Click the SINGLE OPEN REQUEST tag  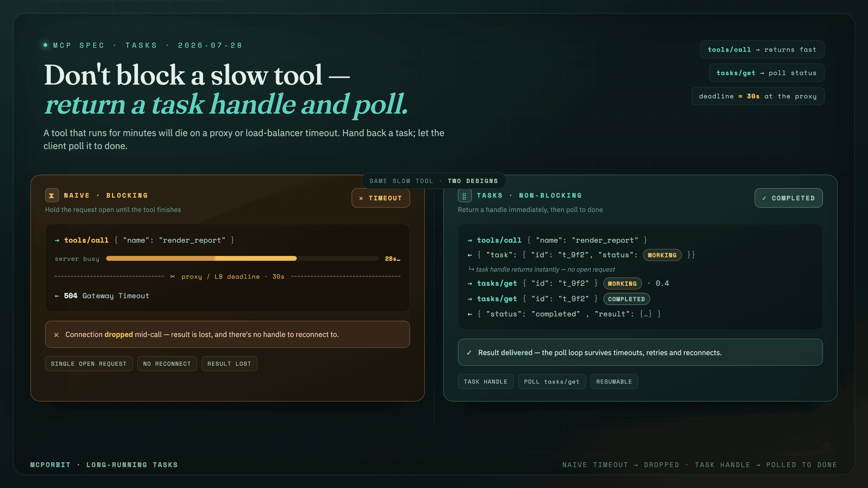pyautogui.click(x=89, y=363)
